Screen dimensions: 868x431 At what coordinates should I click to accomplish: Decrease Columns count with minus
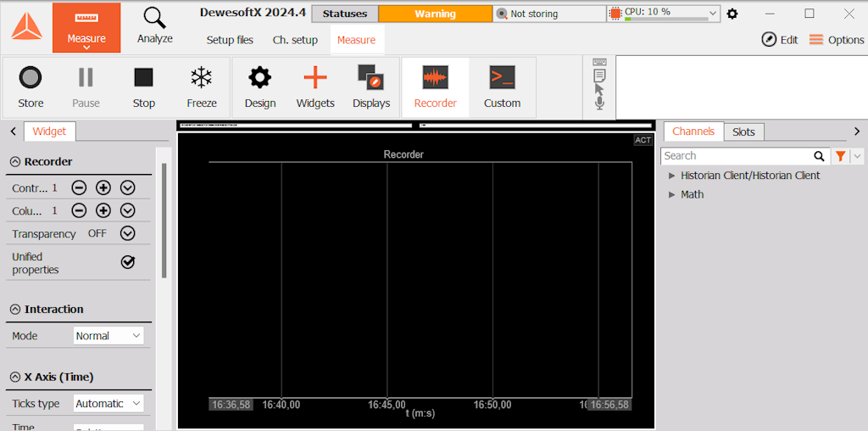(79, 210)
